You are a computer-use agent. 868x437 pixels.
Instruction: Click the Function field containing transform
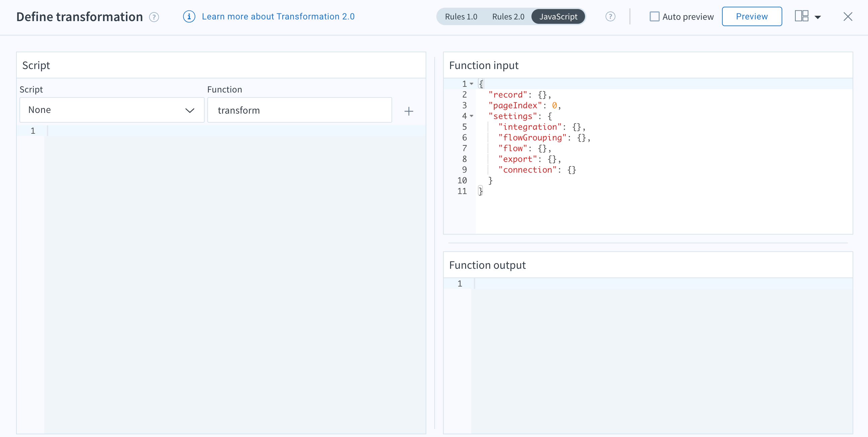pyautogui.click(x=300, y=110)
